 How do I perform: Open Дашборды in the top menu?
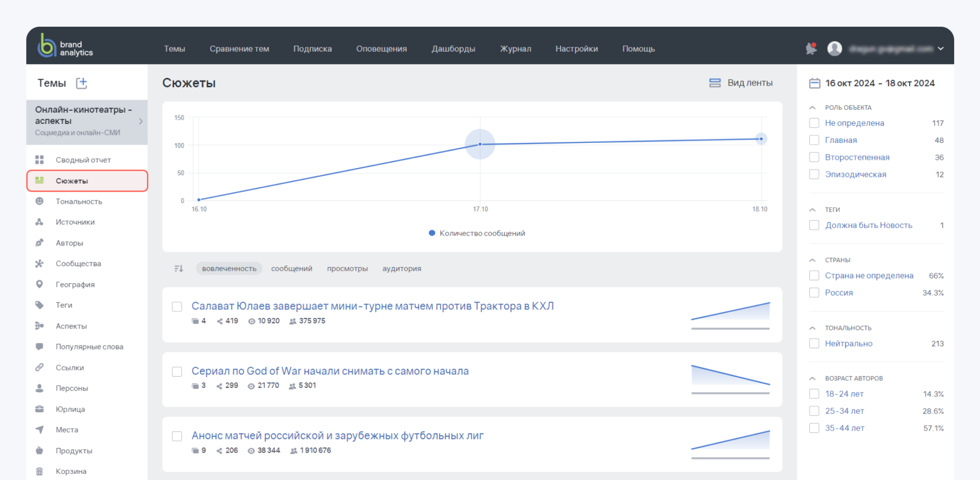tap(453, 49)
